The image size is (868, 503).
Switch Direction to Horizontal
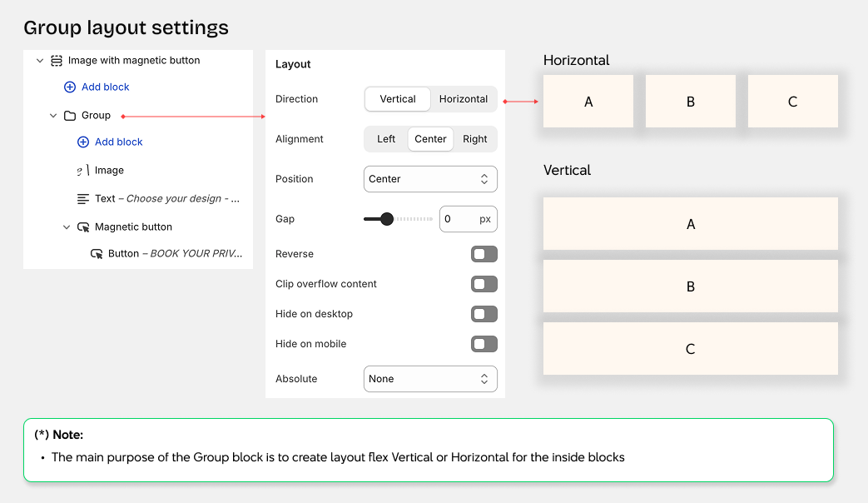pyautogui.click(x=463, y=98)
